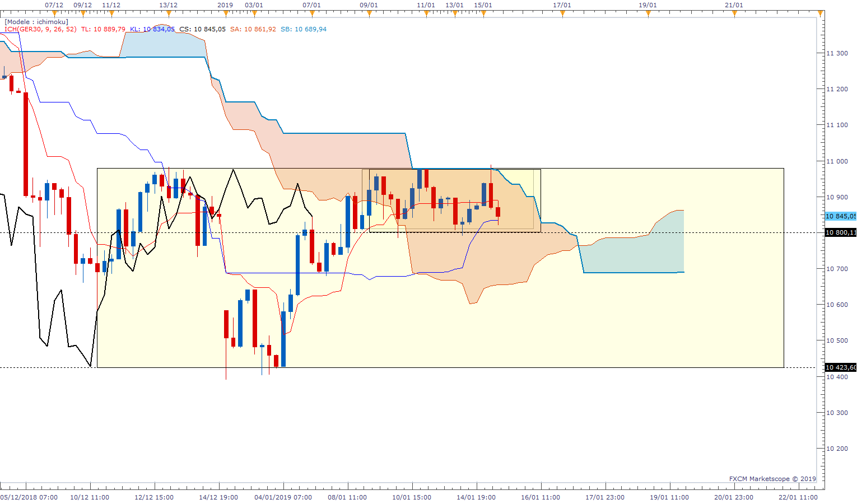This screenshot has width=857, height=504.
Task: Click the blue 10 845,05 current price tag
Action: [840, 216]
